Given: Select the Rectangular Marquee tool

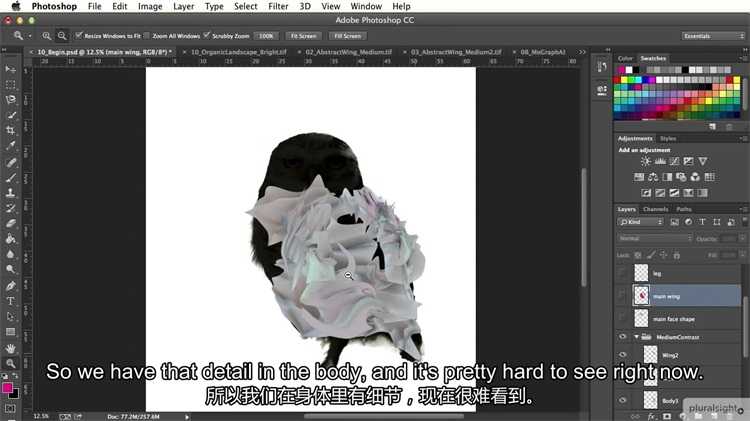Looking at the screenshot, I should pyautogui.click(x=10, y=85).
